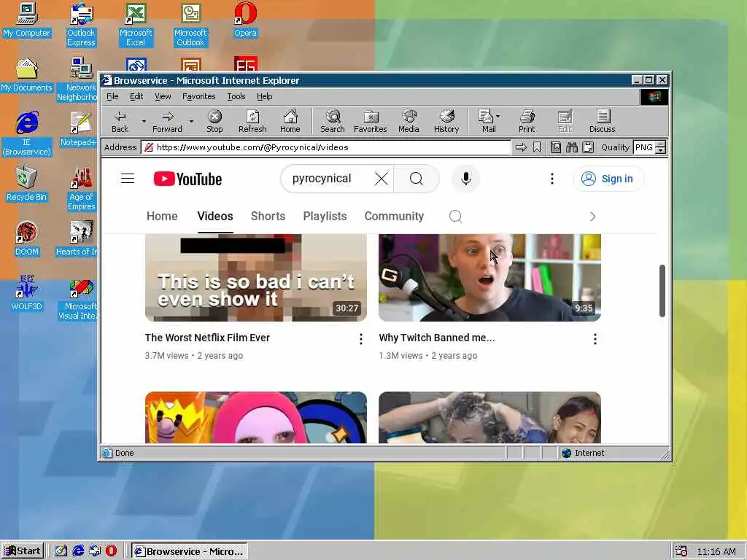Open options for Why Twitch Banned me
The image size is (747, 560).
595,339
